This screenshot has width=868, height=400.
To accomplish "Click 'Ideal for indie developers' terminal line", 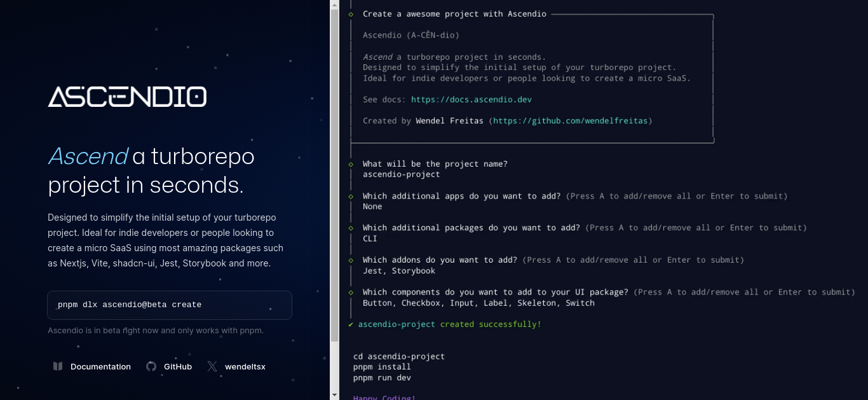I will (x=526, y=78).
